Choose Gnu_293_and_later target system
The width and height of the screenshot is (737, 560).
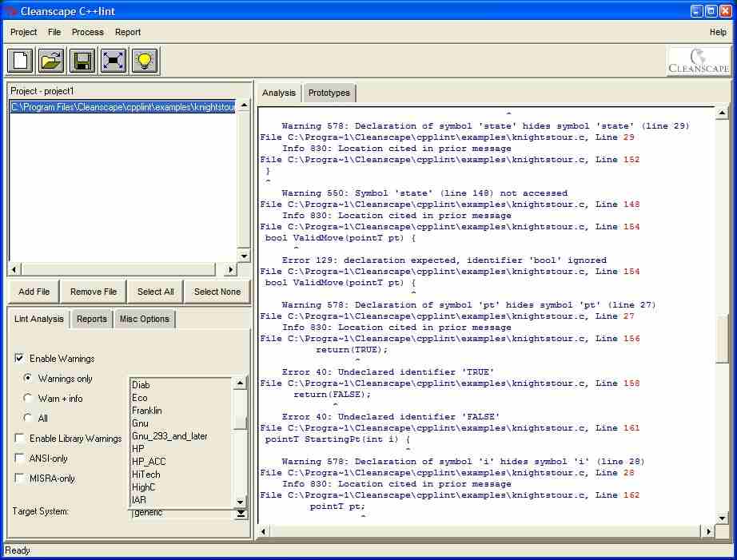point(181,436)
